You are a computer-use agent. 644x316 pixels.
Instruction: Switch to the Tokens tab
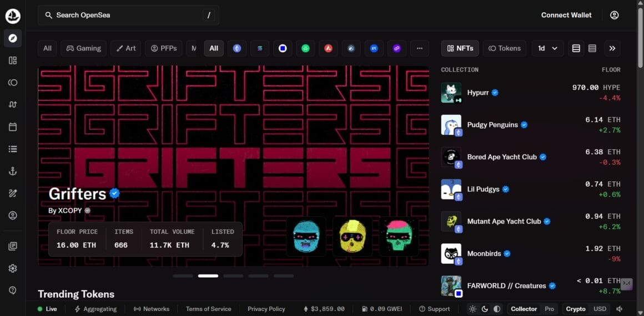click(x=504, y=48)
